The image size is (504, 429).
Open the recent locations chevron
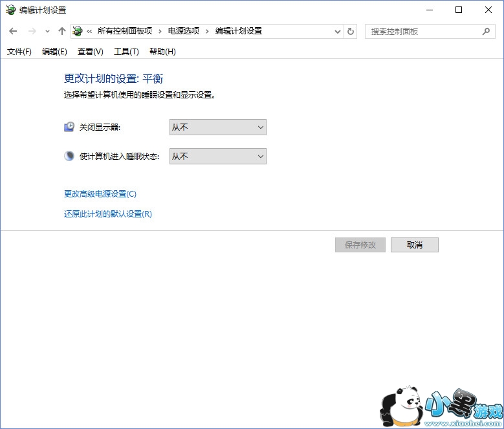[48, 32]
